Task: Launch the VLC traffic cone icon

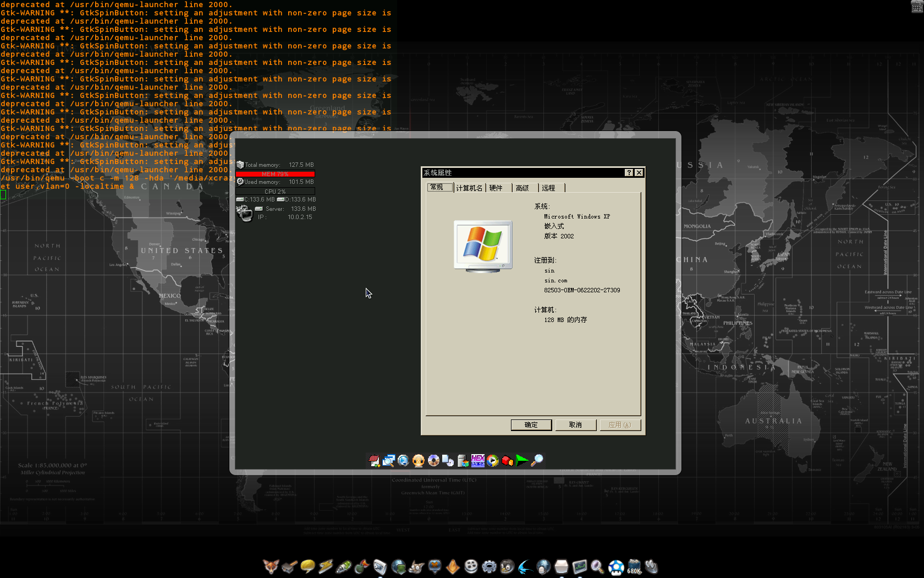Action: pos(453,566)
